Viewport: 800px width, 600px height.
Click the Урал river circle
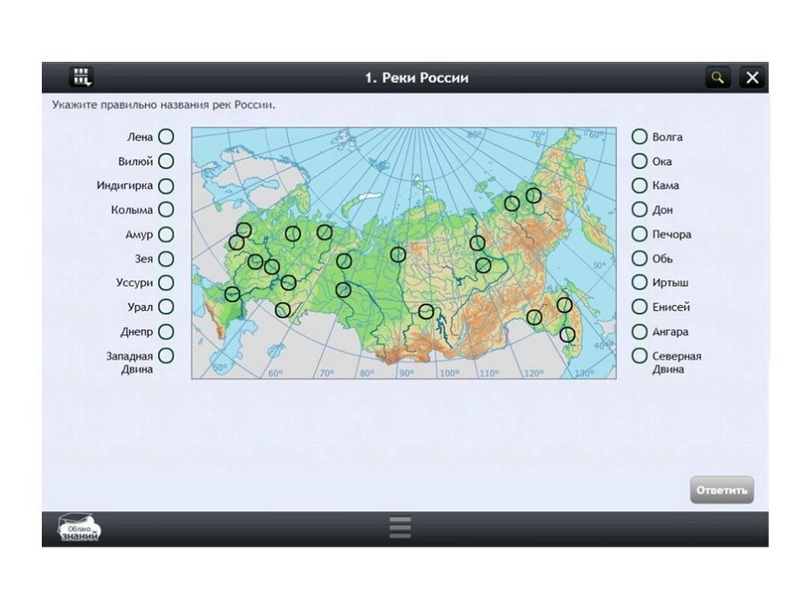pyautogui.click(x=166, y=307)
